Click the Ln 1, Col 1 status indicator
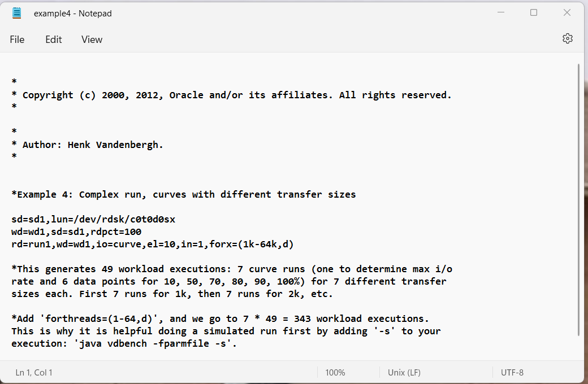The width and height of the screenshot is (588, 384). click(34, 372)
